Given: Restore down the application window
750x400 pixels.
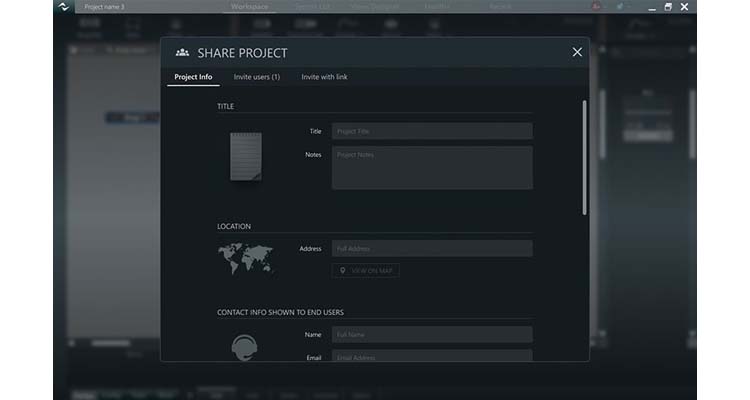Looking at the screenshot, I should (668, 7).
